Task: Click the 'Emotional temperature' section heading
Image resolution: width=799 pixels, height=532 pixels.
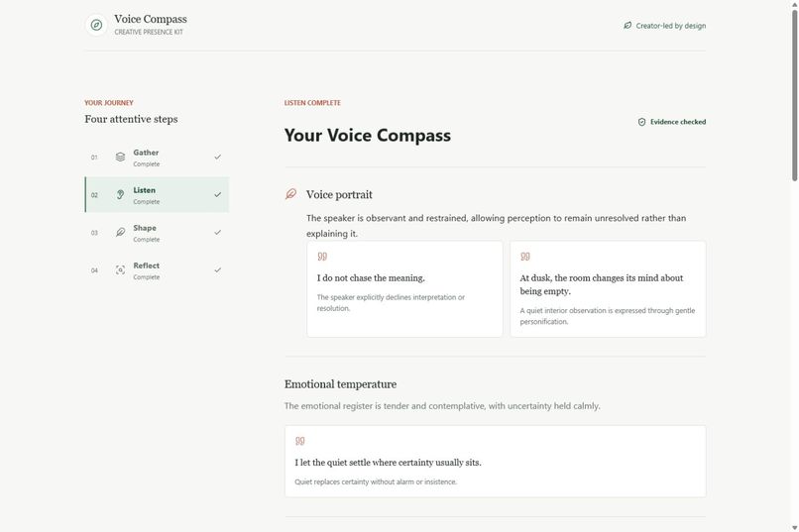Action: point(340,384)
